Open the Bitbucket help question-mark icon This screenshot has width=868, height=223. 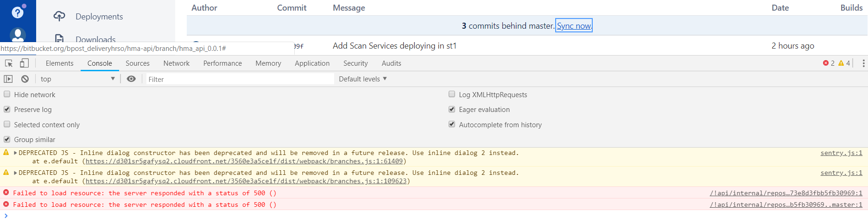tap(18, 12)
